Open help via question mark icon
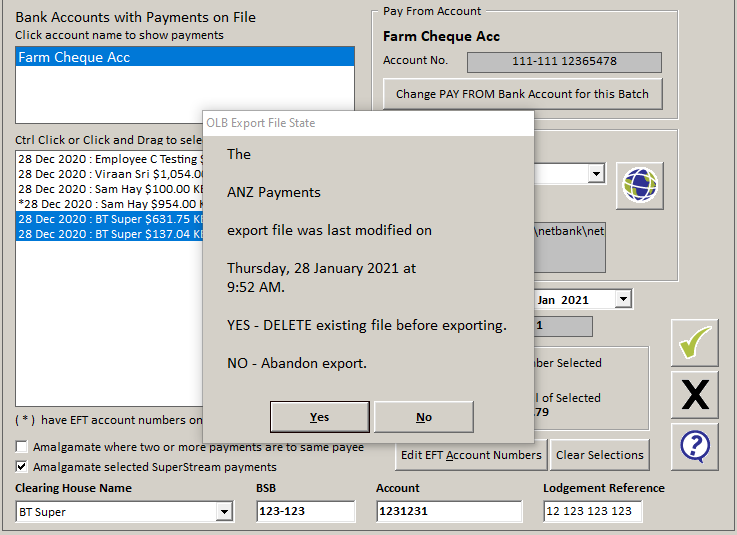The height and width of the screenshot is (535, 737). click(x=695, y=446)
